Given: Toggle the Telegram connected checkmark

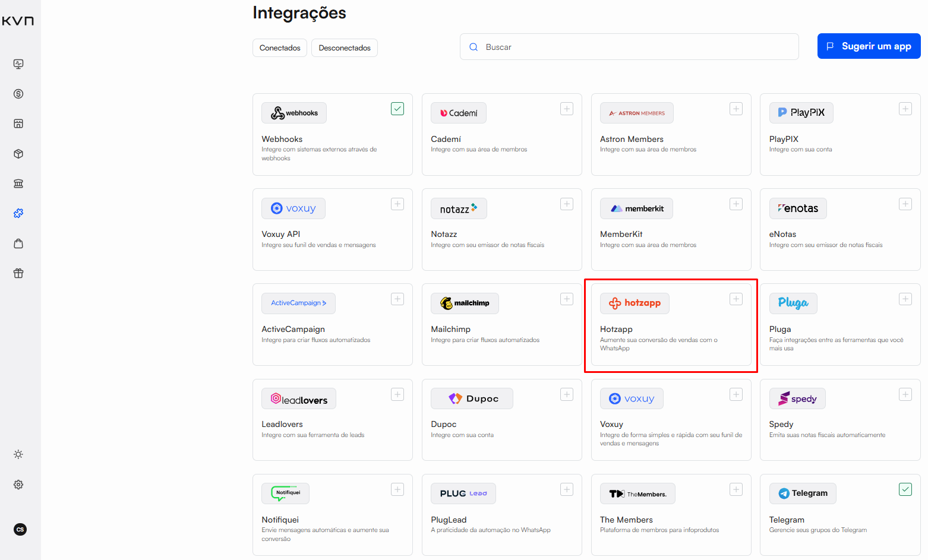Looking at the screenshot, I should pos(905,489).
